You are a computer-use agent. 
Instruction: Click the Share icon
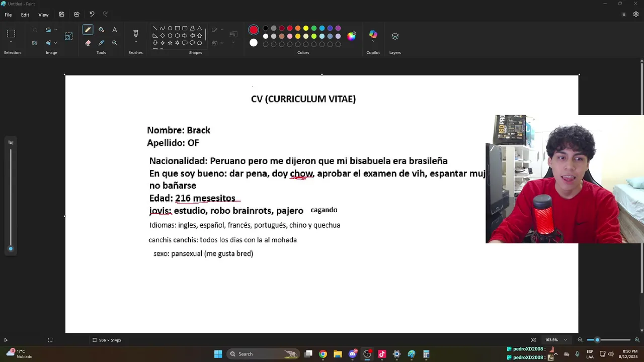click(76, 14)
